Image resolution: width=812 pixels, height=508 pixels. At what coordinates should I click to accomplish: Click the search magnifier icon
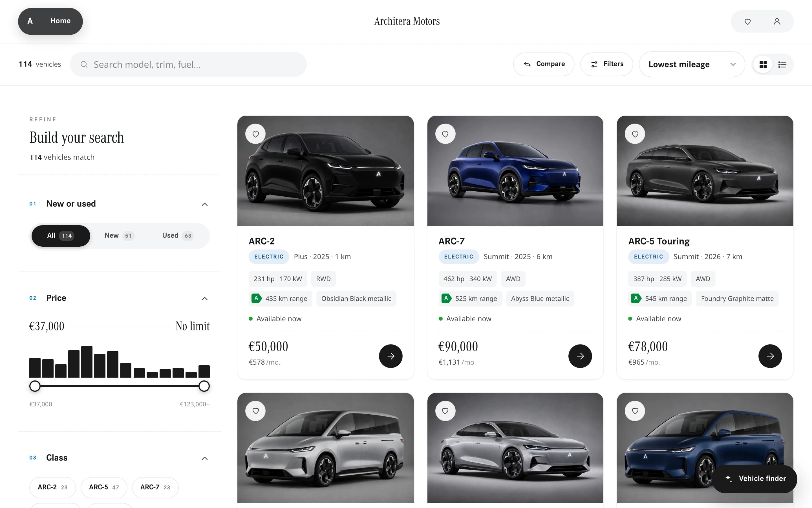[x=84, y=65]
